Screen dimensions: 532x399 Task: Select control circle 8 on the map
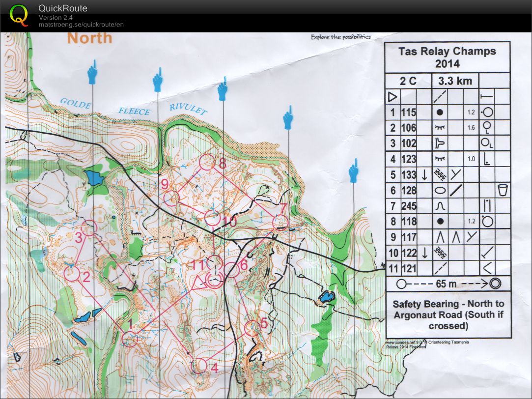pos(207,161)
